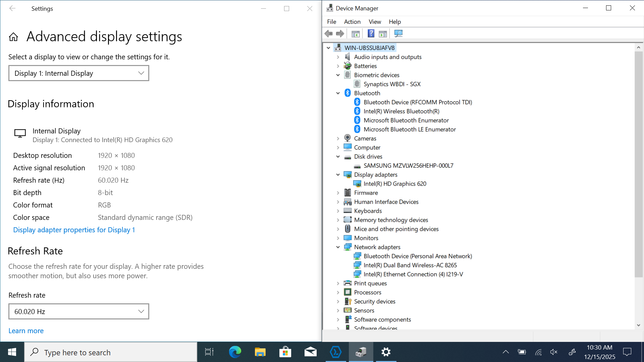Image resolution: width=644 pixels, height=362 pixels.
Task: Click the Help question mark toolbar icon
Action: pyautogui.click(x=371, y=34)
